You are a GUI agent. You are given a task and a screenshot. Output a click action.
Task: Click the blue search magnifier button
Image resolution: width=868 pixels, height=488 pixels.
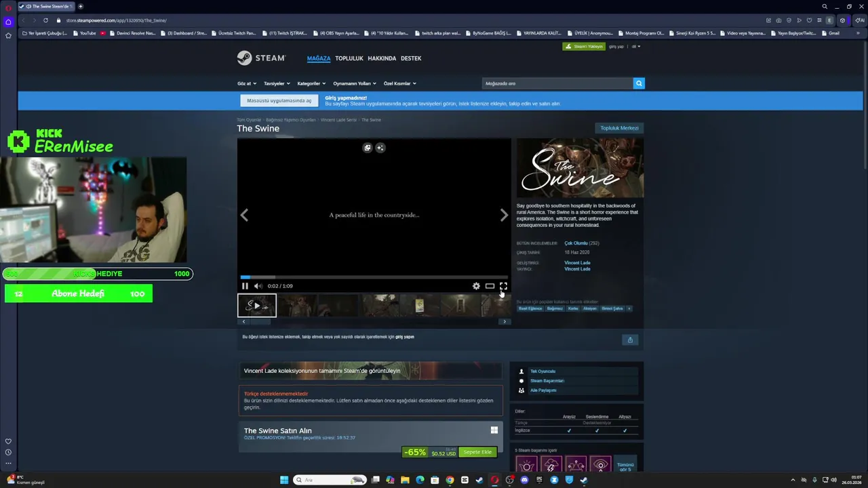[x=639, y=83]
